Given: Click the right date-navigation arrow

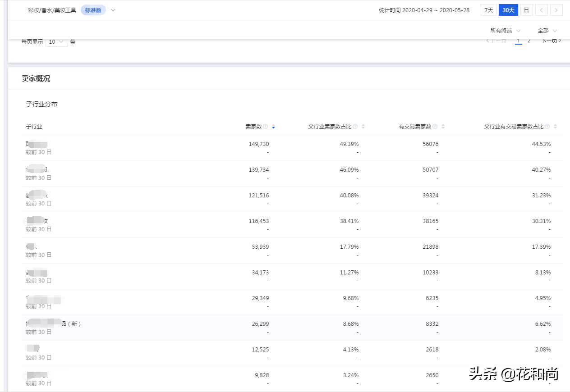Looking at the screenshot, I should click(x=556, y=10).
